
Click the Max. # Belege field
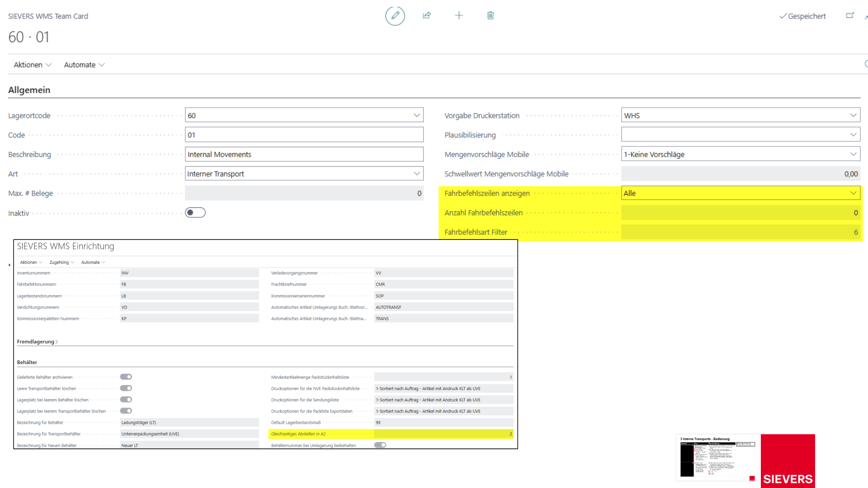[x=304, y=193]
